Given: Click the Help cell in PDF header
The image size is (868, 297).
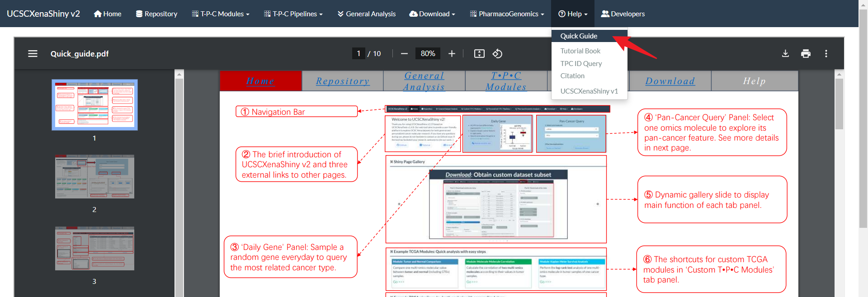Looking at the screenshot, I should coord(755,81).
